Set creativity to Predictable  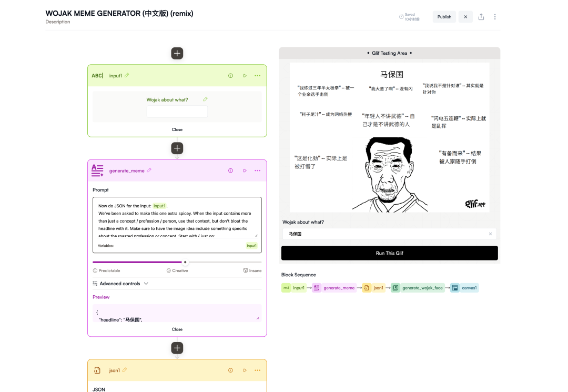106,270
